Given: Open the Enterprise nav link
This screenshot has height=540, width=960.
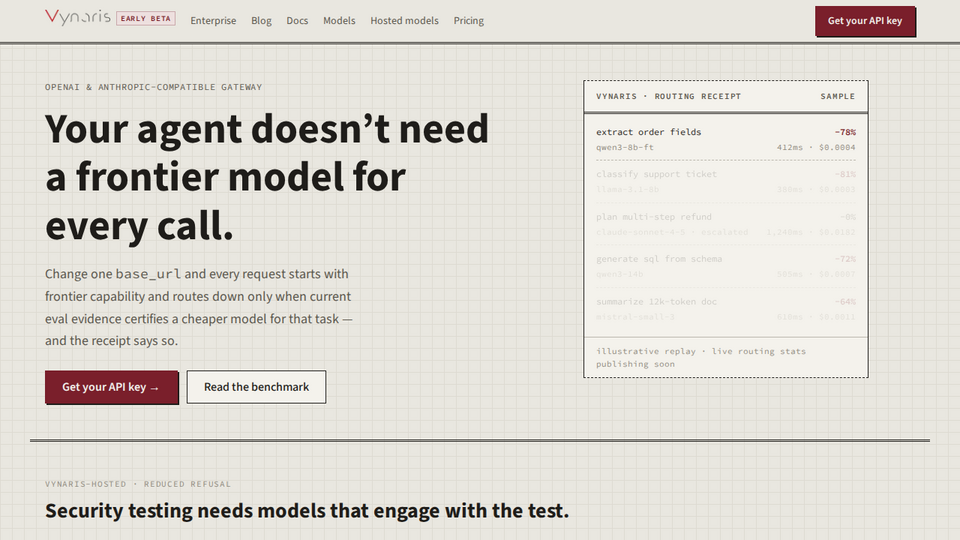Looking at the screenshot, I should click(x=213, y=21).
